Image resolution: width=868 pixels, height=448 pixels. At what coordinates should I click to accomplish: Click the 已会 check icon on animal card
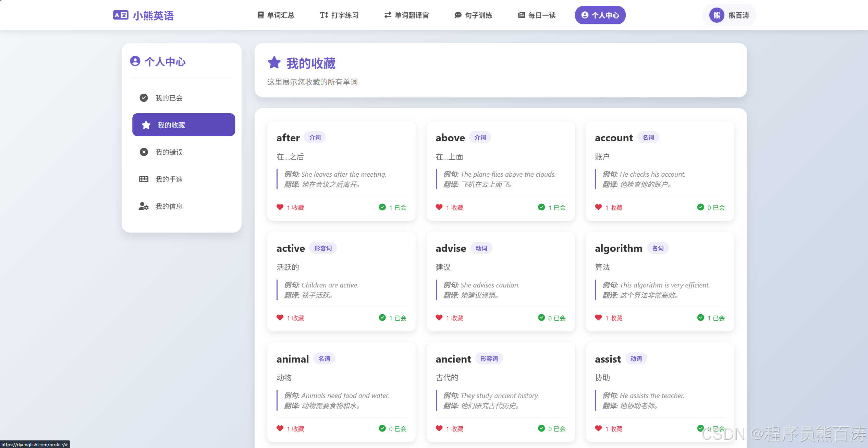[x=382, y=428]
